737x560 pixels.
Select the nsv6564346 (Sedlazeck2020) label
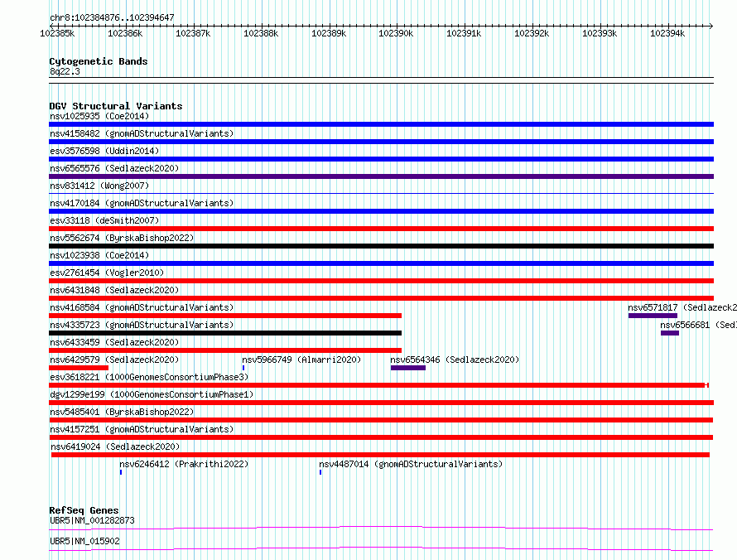(x=455, y=360)
